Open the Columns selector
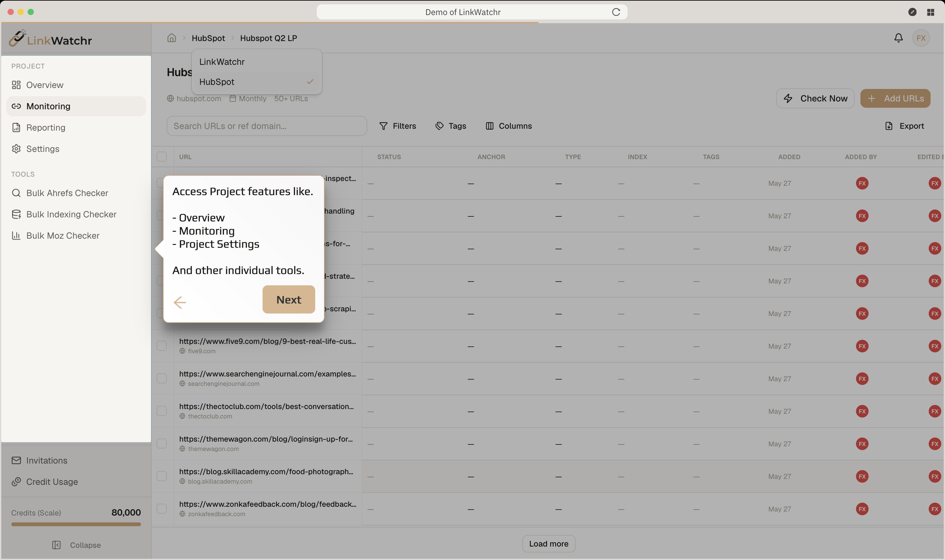This screenshot has width=945, height=560. (x=508, y=126)
